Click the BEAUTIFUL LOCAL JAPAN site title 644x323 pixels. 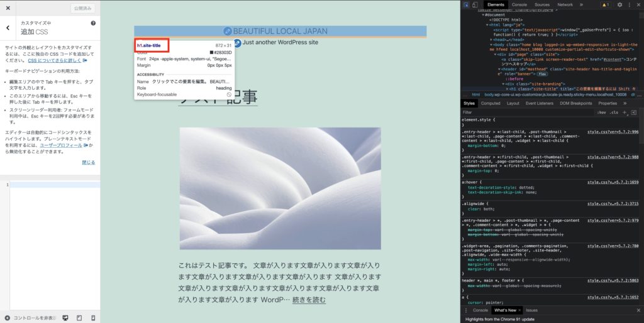point(280,31)
